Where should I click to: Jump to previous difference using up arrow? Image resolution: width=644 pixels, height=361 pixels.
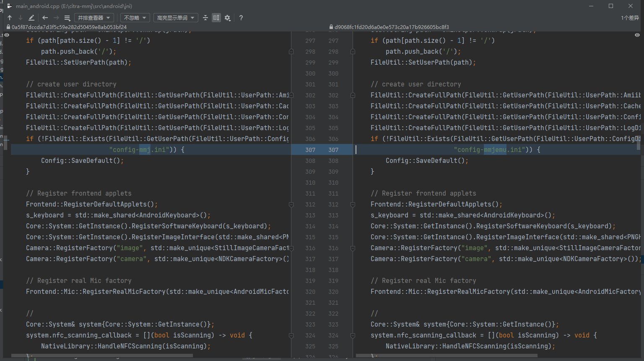[x=10, y=18]
